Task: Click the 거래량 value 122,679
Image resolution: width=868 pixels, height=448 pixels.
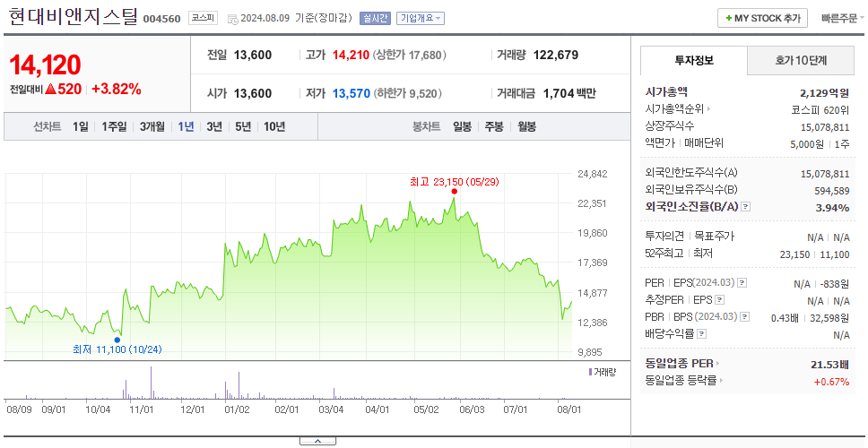Action: coord(556,56)
